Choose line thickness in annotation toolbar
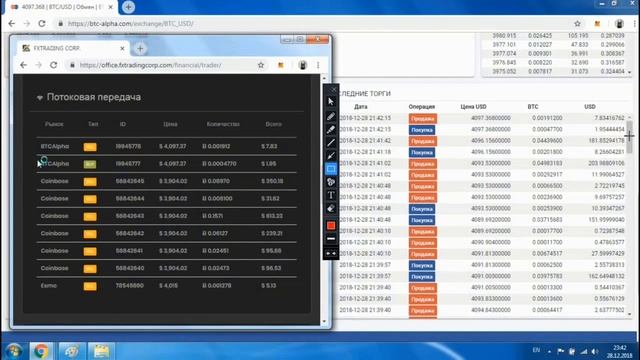640x360 pixels. coord(331,239)
